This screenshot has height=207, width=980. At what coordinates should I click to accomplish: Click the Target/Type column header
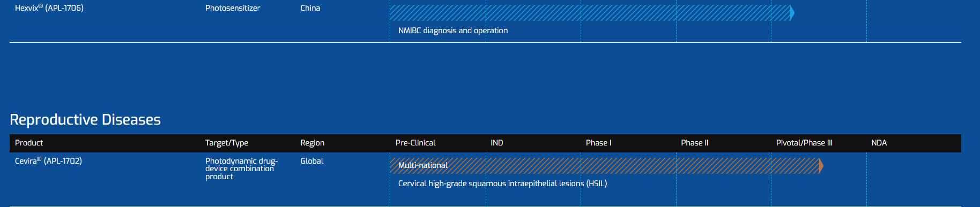(x=227, y=143)
